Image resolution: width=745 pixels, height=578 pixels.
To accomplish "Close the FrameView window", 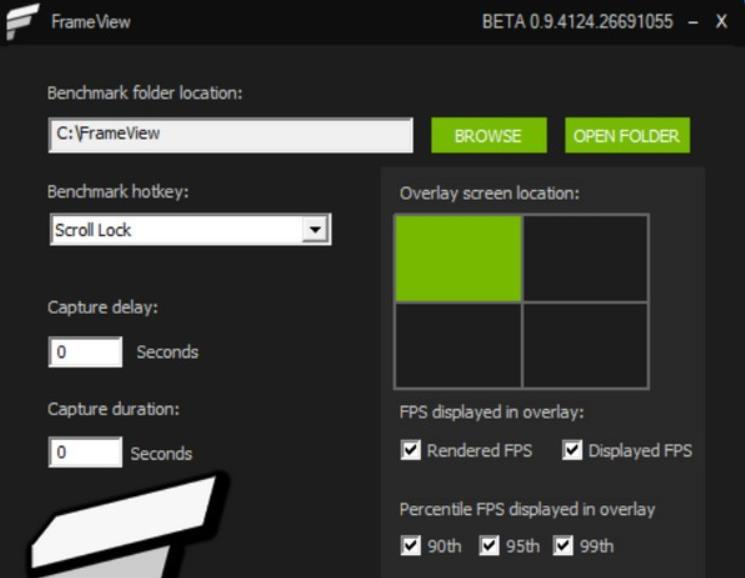I will coord(721,21).
